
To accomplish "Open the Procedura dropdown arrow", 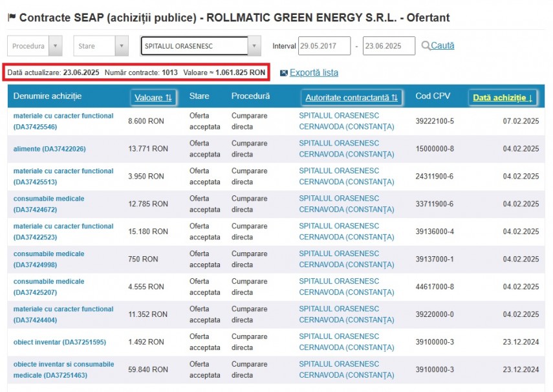I will 56,46.
